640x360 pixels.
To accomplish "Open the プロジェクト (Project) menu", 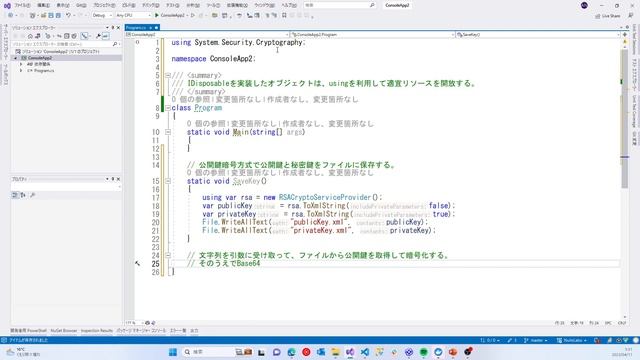I will point(104,5).
